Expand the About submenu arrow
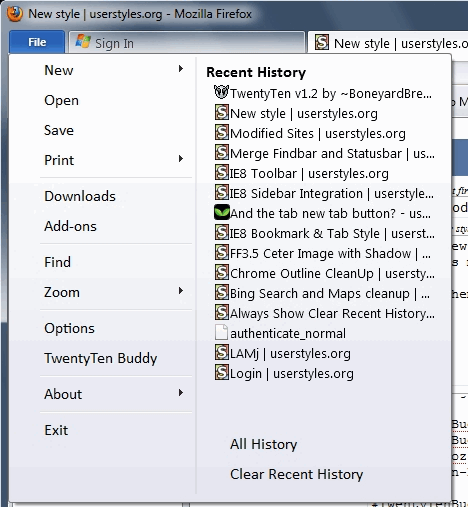Image resolution: width=468 pixels, height=507 pixels. point(181,393)
